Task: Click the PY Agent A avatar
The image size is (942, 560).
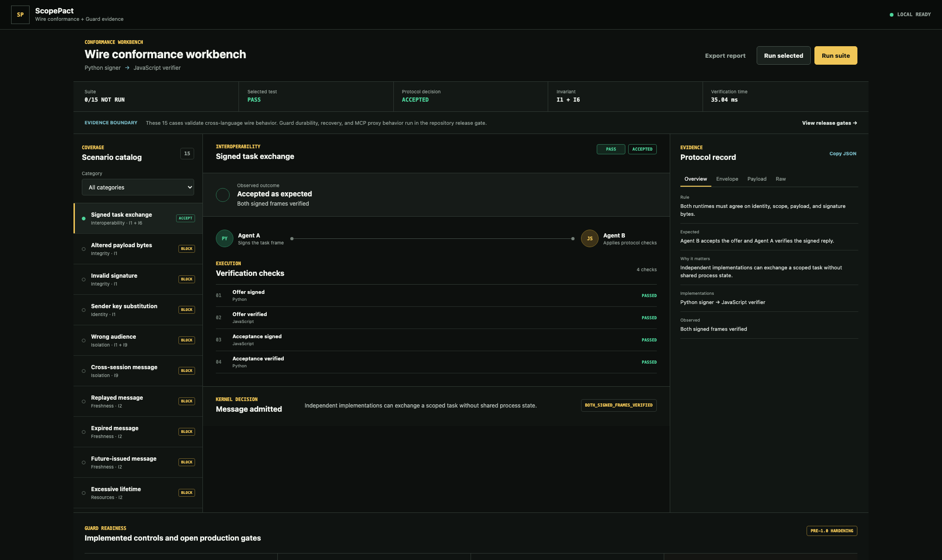Action: 225,238
